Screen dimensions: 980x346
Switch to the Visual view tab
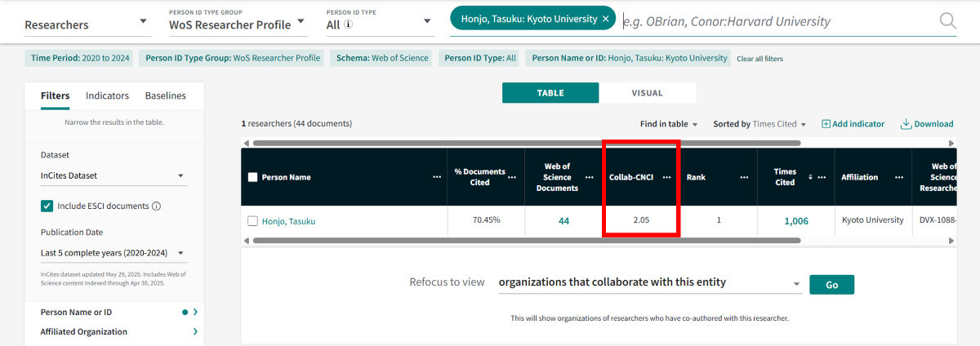pos(647,93)
